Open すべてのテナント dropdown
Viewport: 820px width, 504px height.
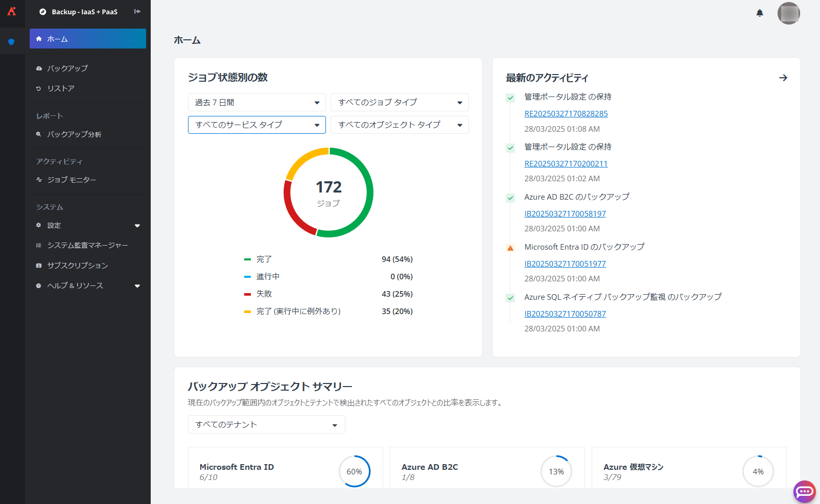(x=266, y=424)
